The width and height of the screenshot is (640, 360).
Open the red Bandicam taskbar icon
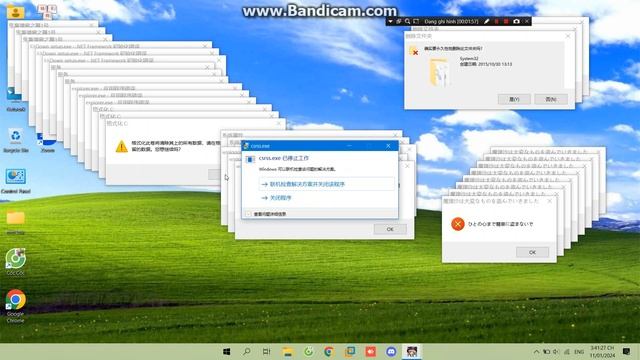pos(371,351)
